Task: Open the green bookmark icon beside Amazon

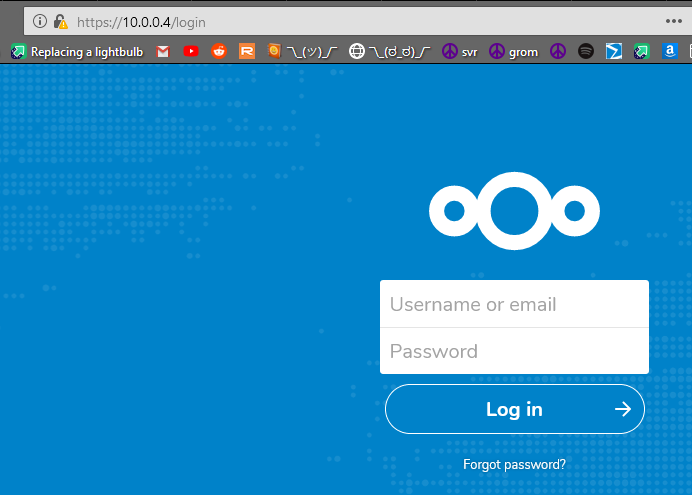Action: tap(642, 52)
